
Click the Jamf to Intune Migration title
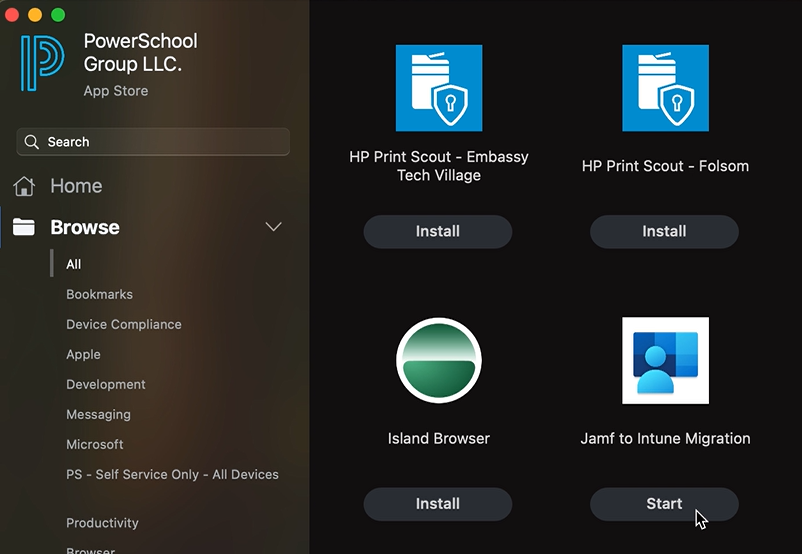(665, 438)
